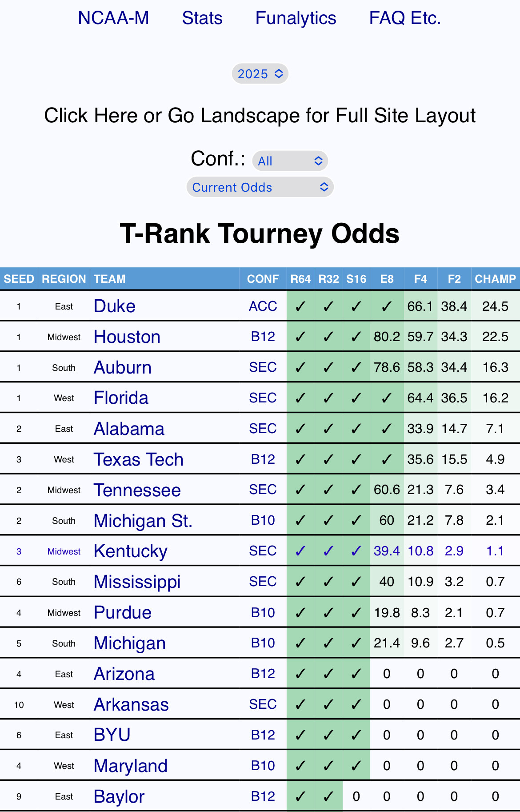This screenshot has width=520, height=812.
Task: Click the ACC conference link
Action: [x=263, y=306]
